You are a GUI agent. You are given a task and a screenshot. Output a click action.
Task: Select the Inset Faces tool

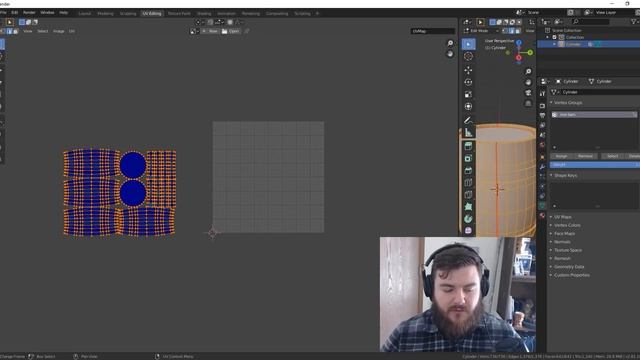(468, 158)
